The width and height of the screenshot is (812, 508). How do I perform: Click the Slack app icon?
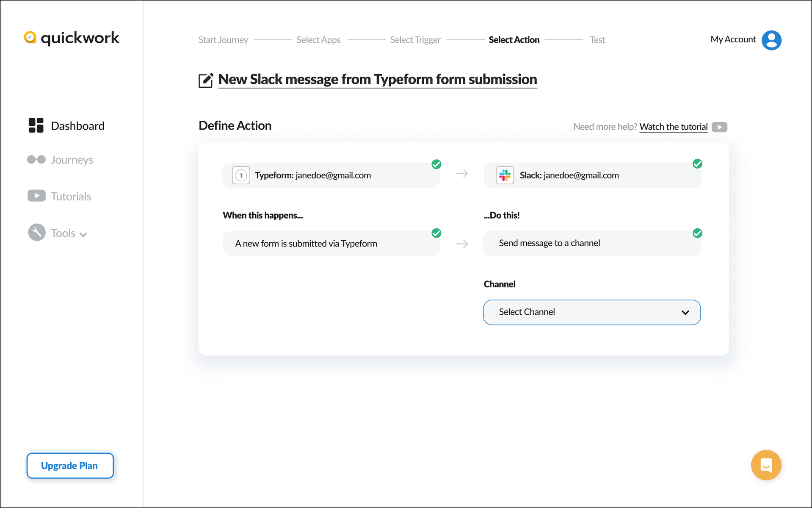pyautogui.click(x=505, y=175)
